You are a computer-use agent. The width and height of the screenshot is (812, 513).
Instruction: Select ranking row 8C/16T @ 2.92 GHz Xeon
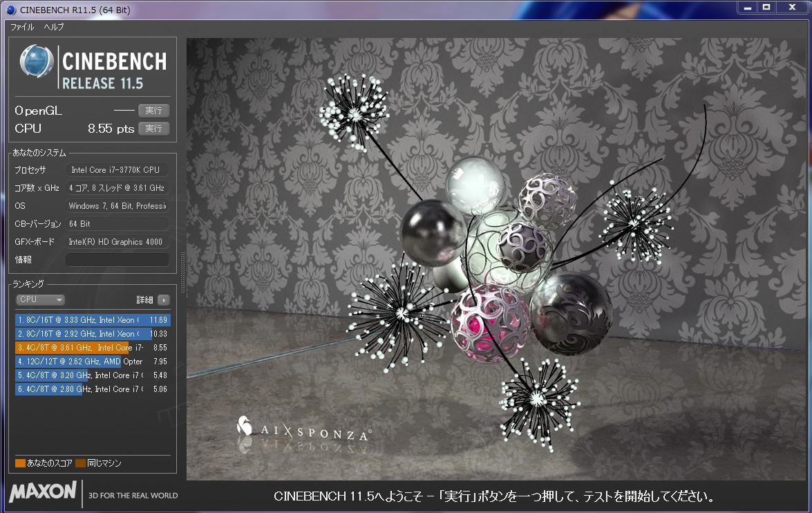pyautogui.click(x=93, y=334)
